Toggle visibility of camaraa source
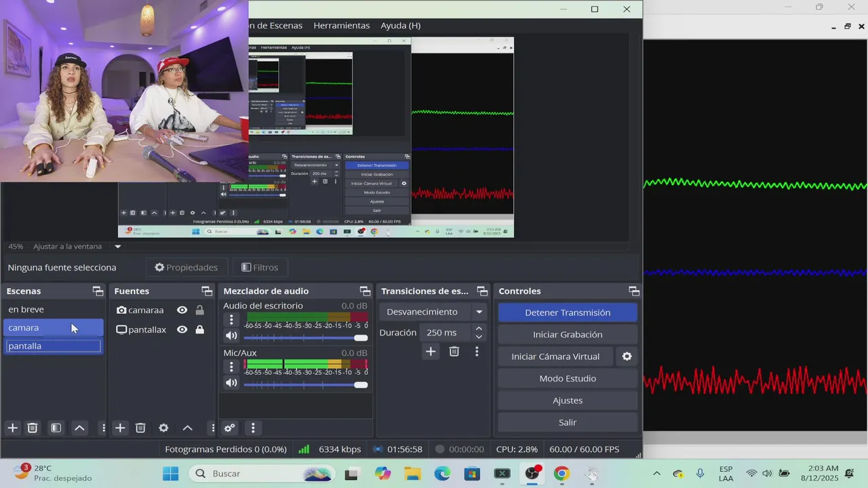 [182, 310]
